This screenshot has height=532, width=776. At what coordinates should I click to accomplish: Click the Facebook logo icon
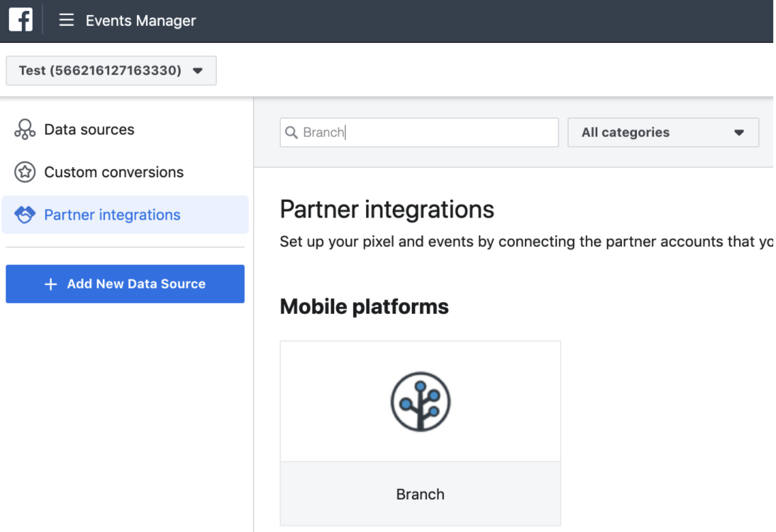pyautogui.click(x=20, y=20)
